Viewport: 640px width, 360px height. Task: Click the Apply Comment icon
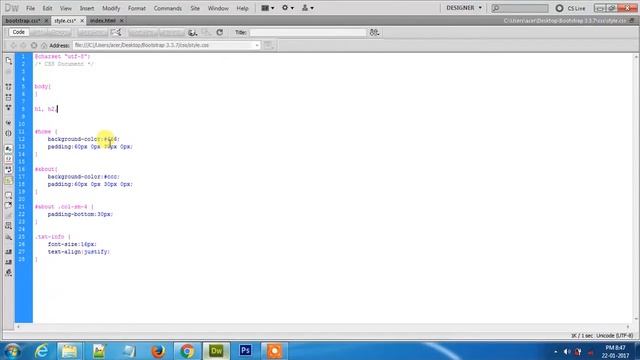9,196
